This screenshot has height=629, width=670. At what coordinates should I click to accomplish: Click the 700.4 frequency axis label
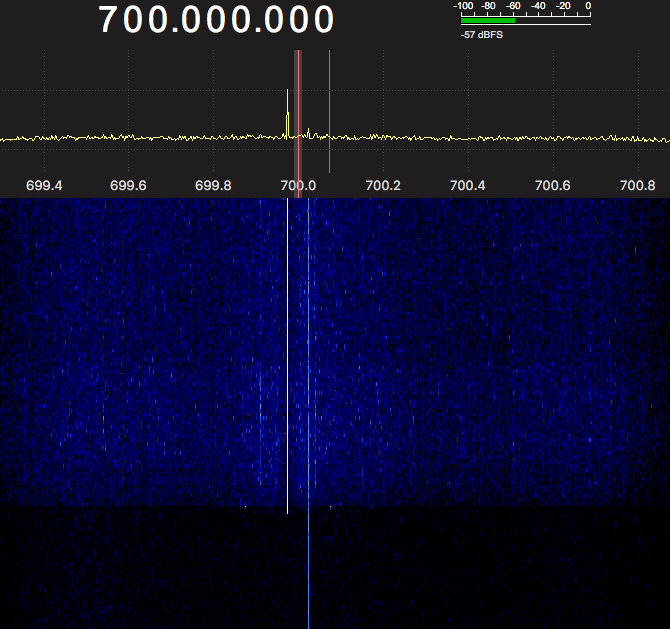pyautogui.click(x=468, y=185)
